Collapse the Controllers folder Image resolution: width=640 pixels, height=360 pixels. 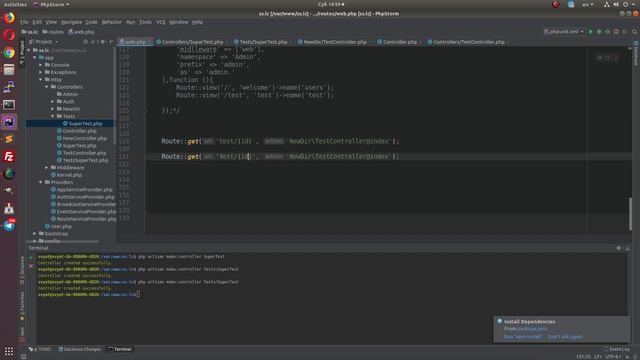coord(47,87)
